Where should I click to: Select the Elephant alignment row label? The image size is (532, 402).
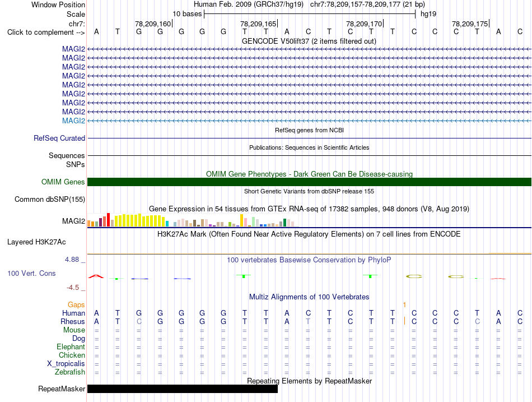(x=71, y=346)
